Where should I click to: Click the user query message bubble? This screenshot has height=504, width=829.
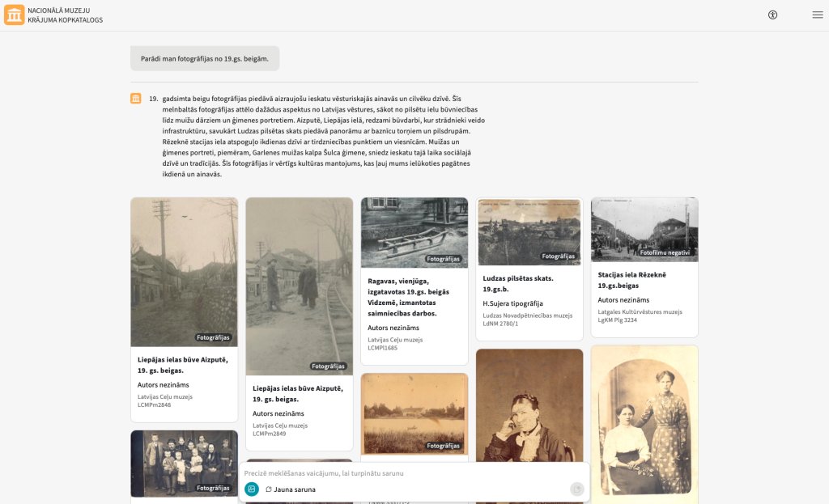pos(205,58)
